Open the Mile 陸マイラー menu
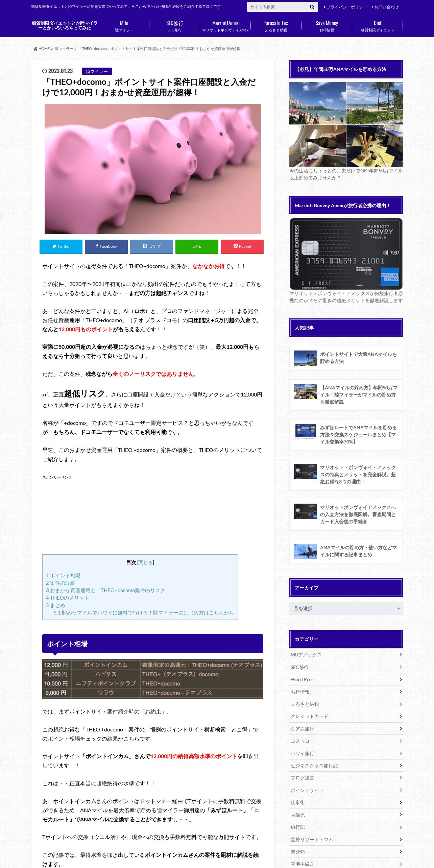Viewport: 434px width, 868px height. coord(124,26)
